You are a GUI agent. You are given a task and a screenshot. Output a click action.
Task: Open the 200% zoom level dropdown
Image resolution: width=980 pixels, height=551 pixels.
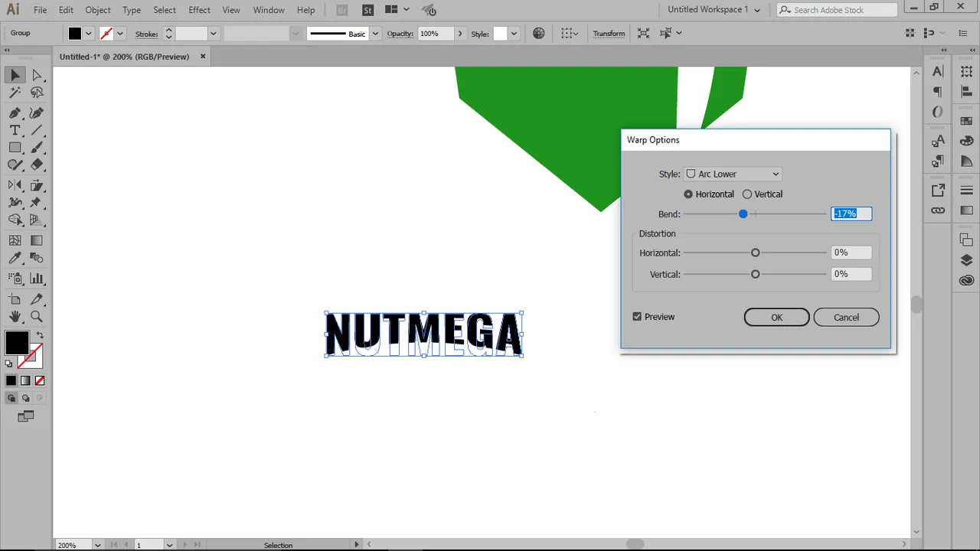click(97, 545)
